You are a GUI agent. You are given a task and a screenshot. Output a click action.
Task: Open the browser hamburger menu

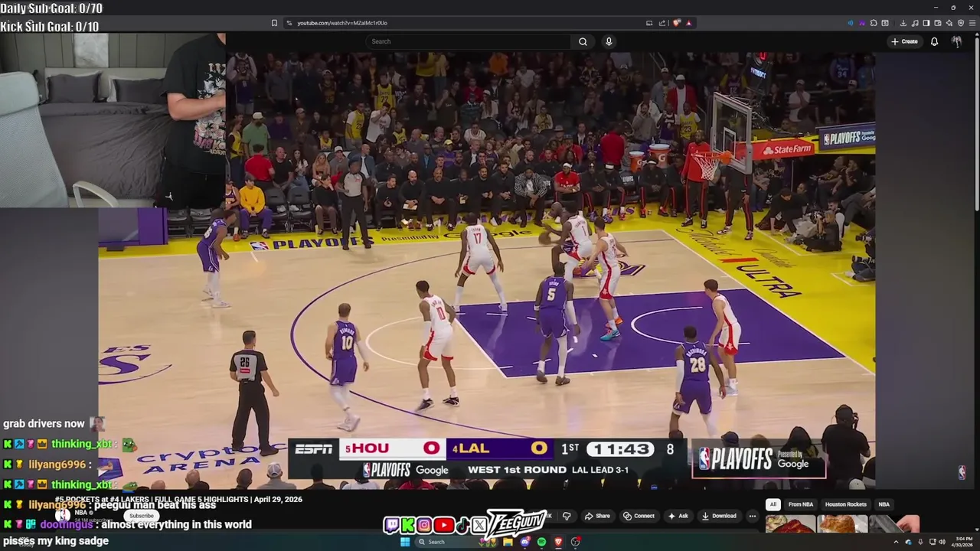(972, 23)
